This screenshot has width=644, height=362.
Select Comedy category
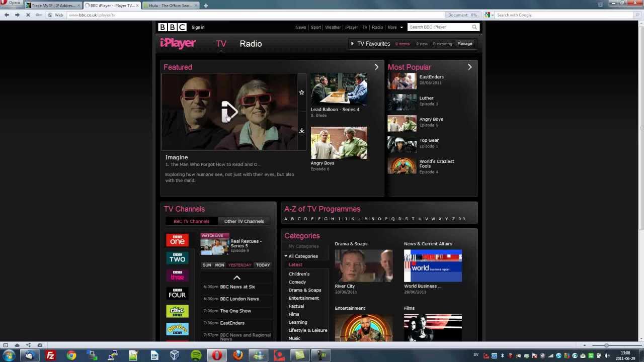(297, 282)
